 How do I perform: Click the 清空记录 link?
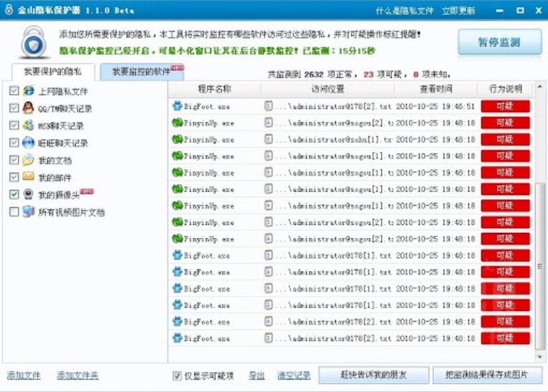294,376
